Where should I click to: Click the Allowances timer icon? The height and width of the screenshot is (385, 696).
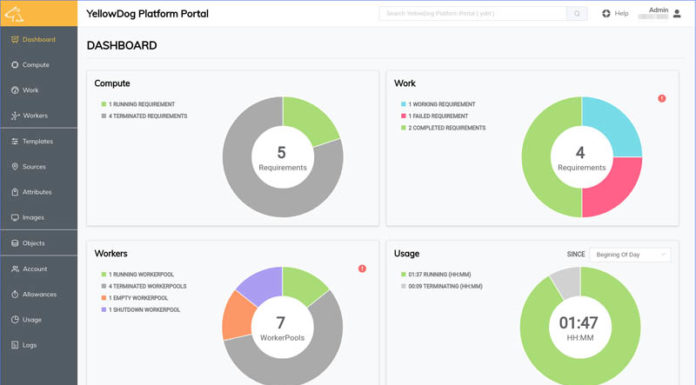[x=15, y=294]
